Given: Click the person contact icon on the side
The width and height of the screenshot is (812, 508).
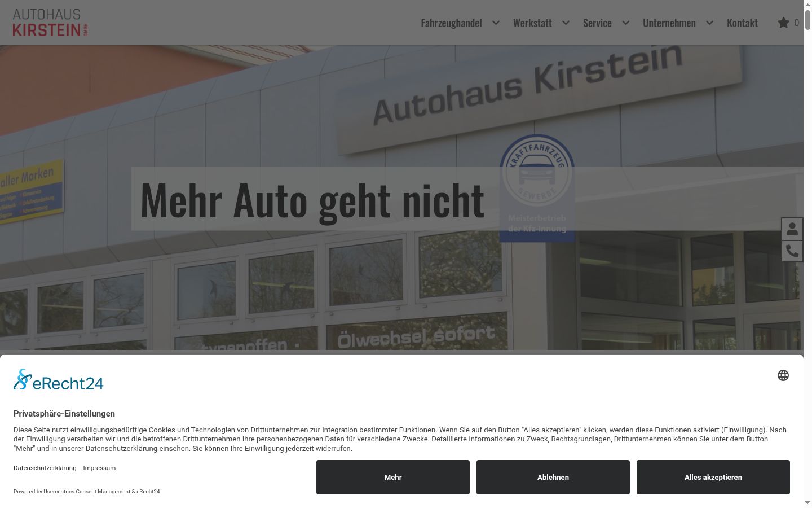Looking at the screenshot, I should [792, 229].
